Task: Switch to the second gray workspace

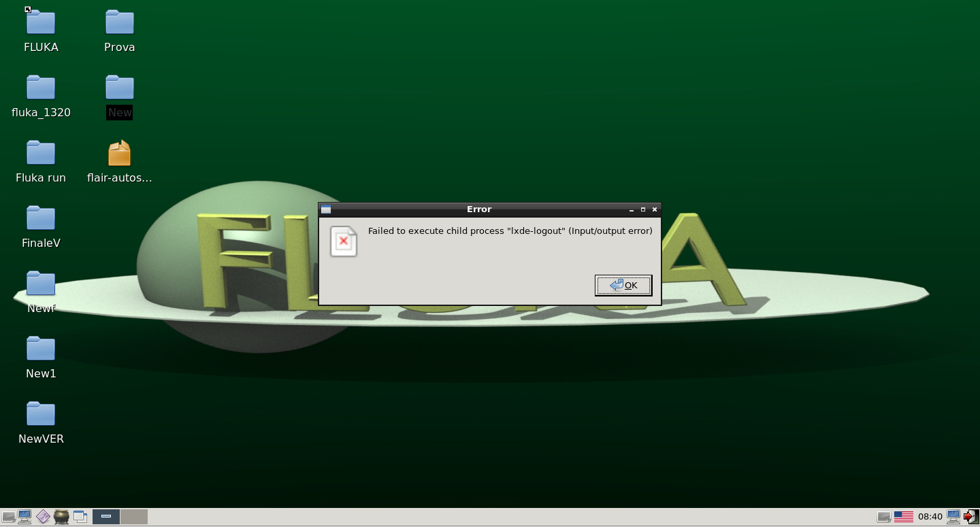Action: click(134, 517)
